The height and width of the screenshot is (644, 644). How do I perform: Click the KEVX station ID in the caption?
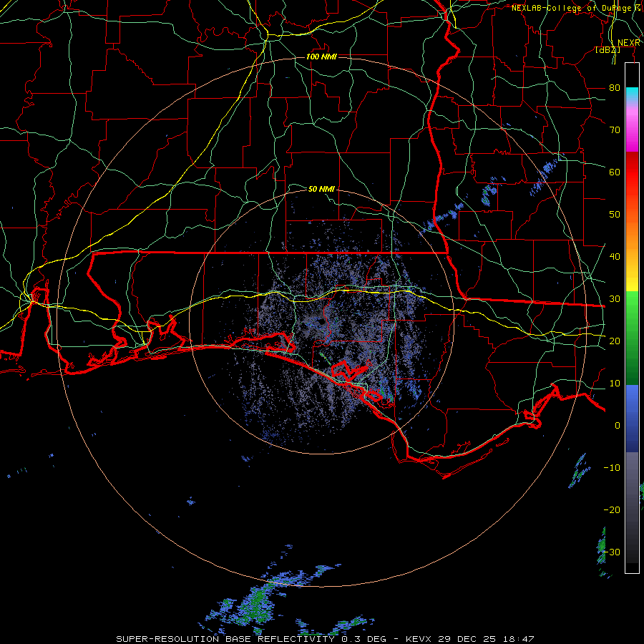pos(419,639)
